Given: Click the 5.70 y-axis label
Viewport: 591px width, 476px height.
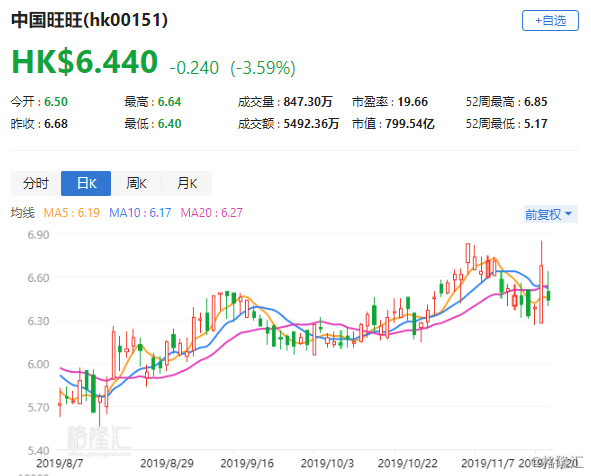Looking at the screenshot, I should [x=38, y=407].
